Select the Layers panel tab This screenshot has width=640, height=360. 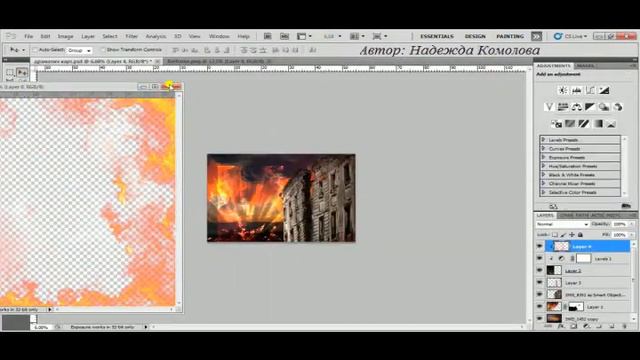pos(545,215)
